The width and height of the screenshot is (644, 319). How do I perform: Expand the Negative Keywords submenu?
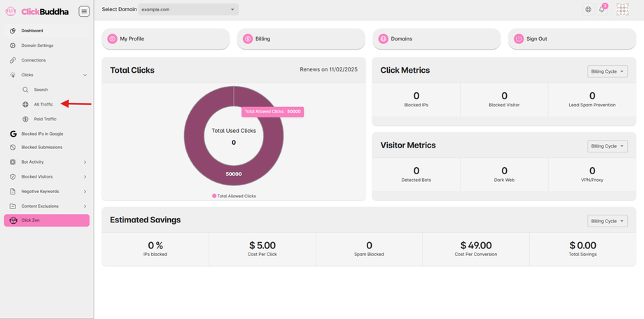85,192
